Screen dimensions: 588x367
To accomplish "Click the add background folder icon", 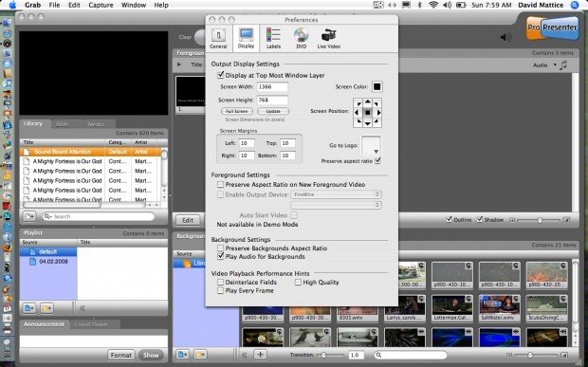I will (200, 355).
